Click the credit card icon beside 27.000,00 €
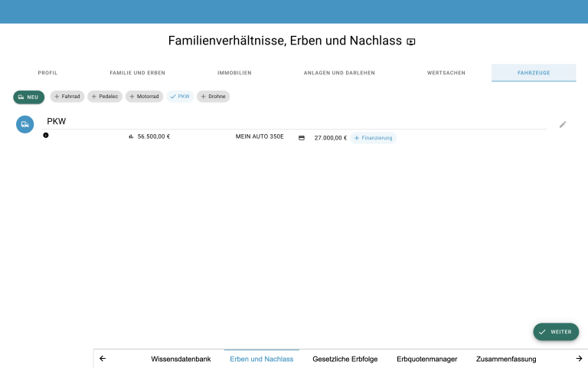The height and width of the screenshot is (368, 588). pyautogui.click(x=302, y=138)
